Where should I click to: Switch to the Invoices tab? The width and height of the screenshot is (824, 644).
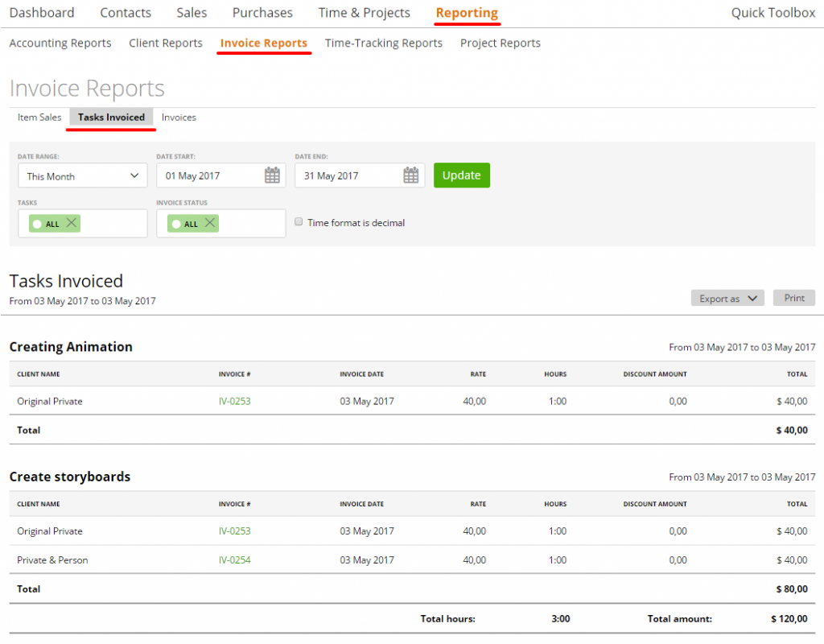[x=179, y=117]
